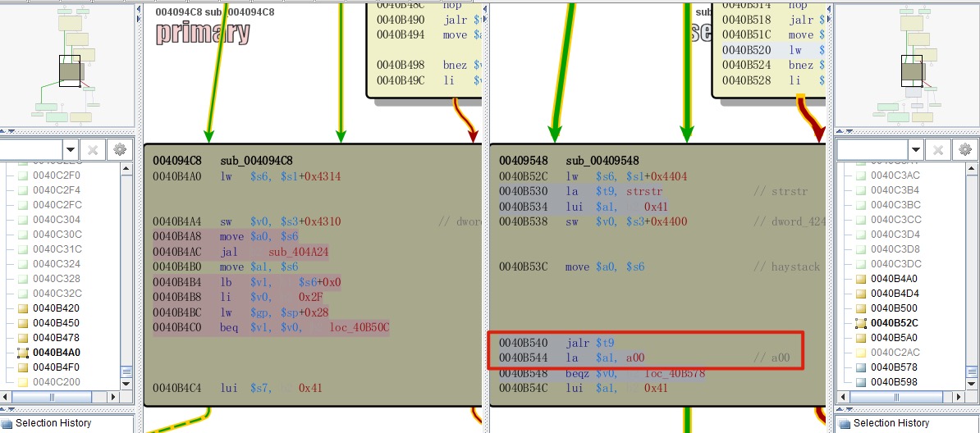Select basic block 0040B4F0 in primary tree
Screen dimensions: 980x433
click(57, 367)
